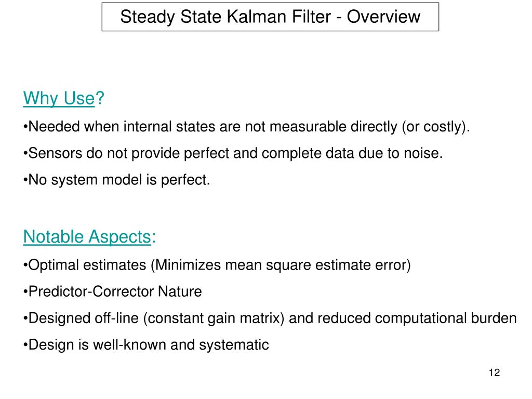Click the 'Optimal estimates' bullet line
The image size is (532, 399).
(217, 265)
